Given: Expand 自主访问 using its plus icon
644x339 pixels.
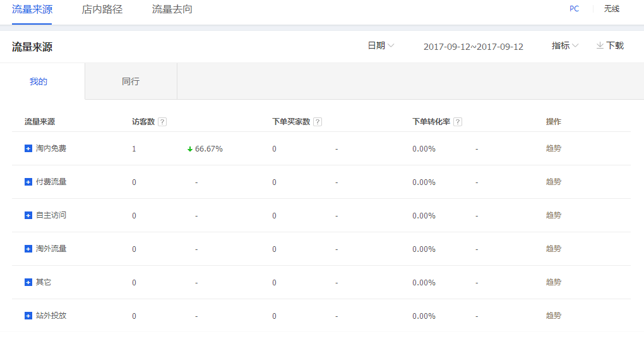Looking at the screenshot, I should tap(28, 215).
